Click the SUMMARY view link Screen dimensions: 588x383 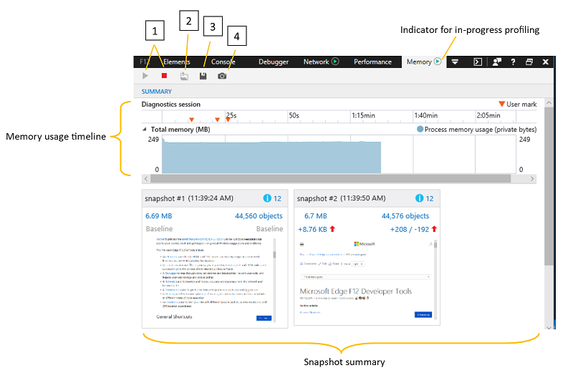click(156, 92)
